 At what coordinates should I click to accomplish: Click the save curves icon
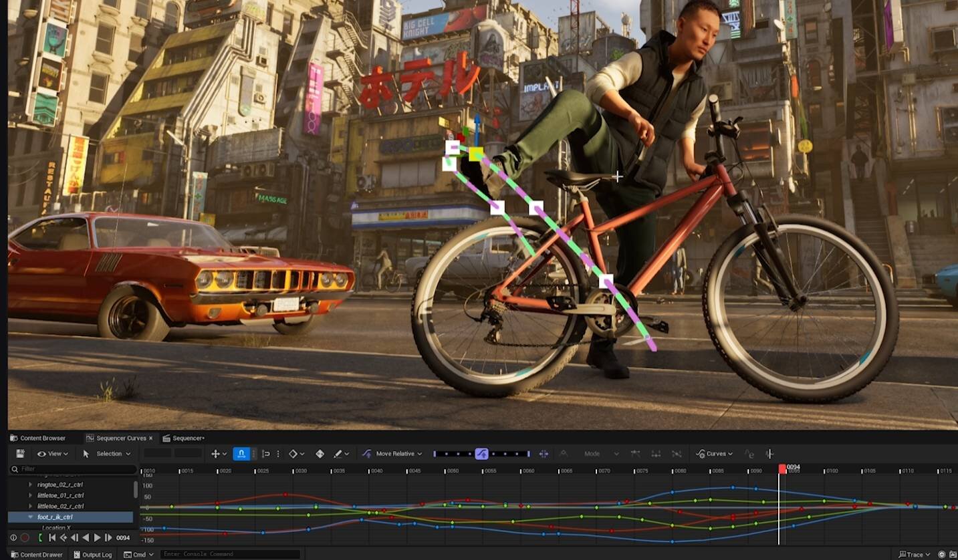pos(20,454)
